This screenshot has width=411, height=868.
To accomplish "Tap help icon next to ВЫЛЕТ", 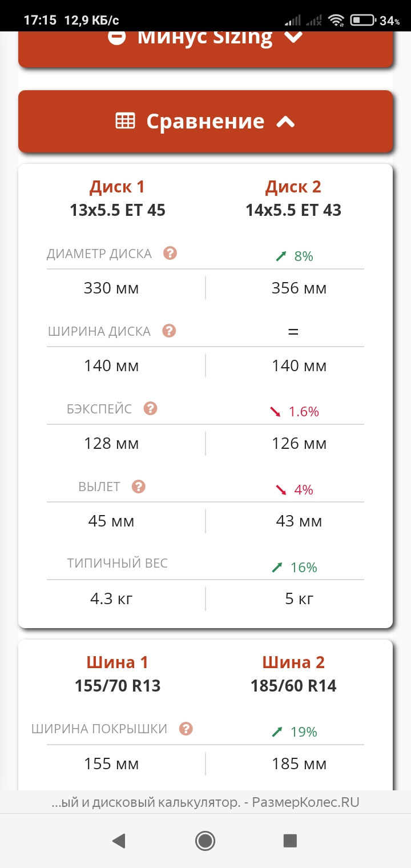I will 139,487.
